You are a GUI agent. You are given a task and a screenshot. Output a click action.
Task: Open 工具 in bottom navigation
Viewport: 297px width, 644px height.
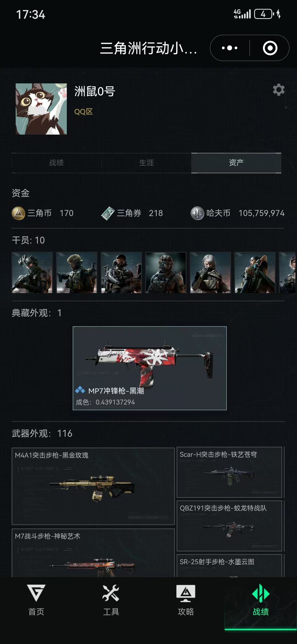[x=111, y=600]
